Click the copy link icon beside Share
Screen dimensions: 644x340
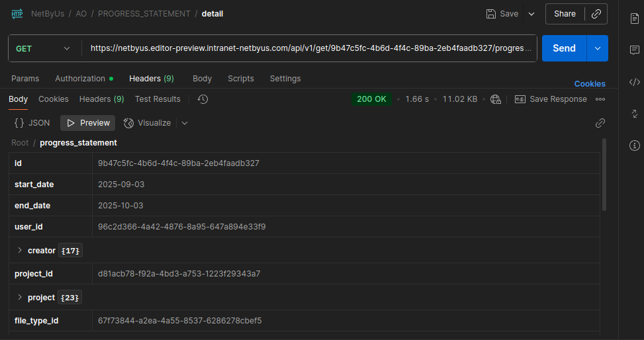click(x=596, y=14)
